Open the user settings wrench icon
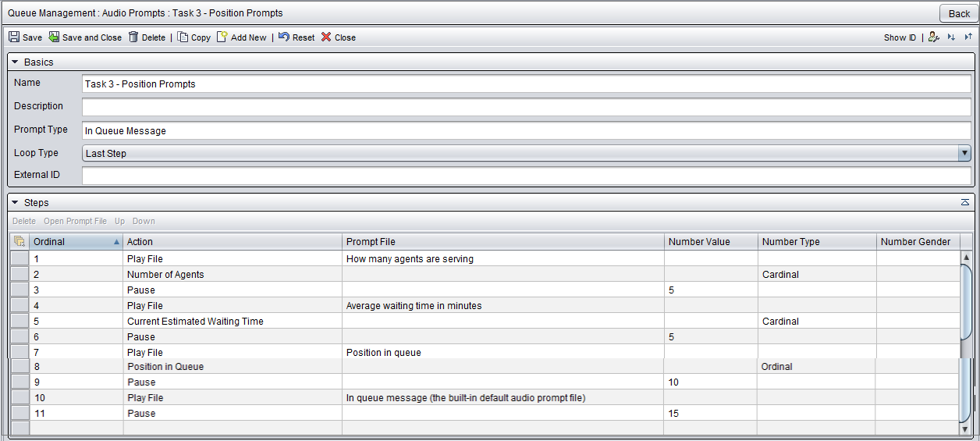This screenshot has width=980, height=441. point(934,37)
